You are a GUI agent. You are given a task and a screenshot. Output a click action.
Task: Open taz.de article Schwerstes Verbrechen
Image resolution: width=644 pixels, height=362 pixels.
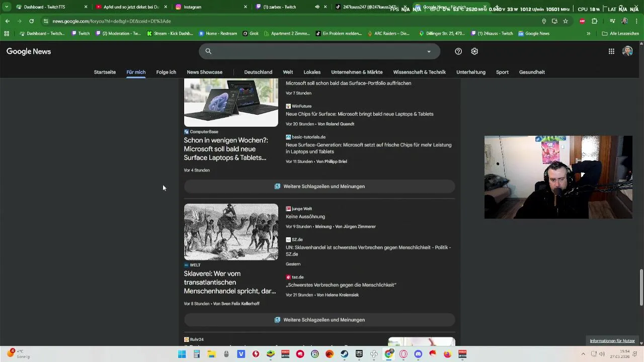tap(341, 285)
